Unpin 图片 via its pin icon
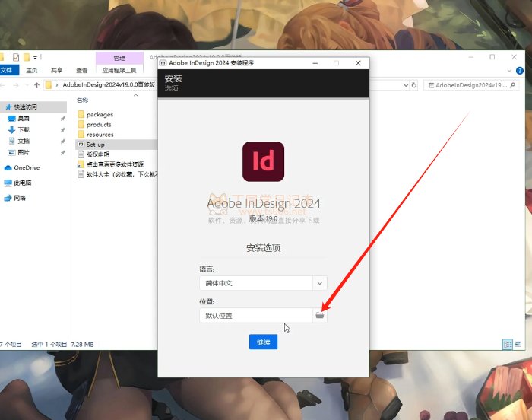This screenshot has height=420, width=532. (63, 153)
